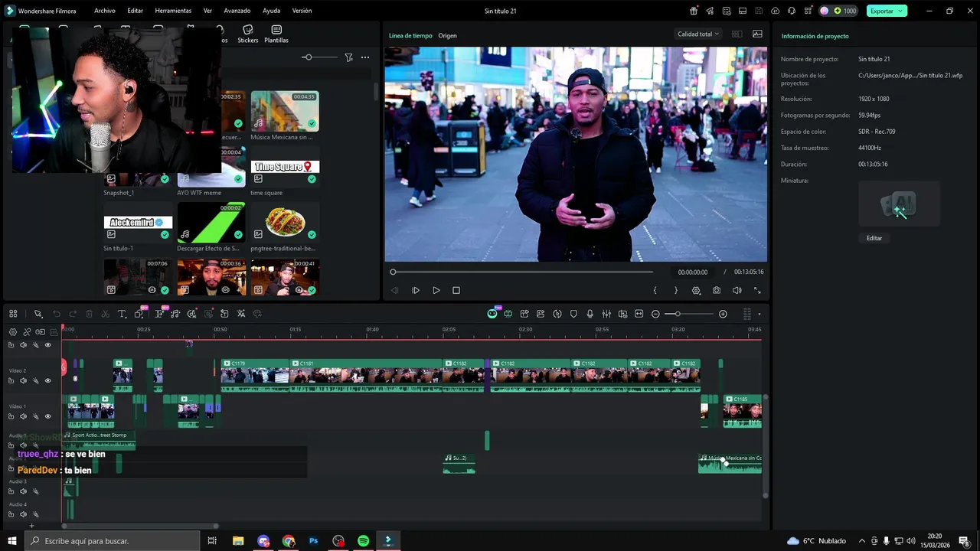Enter fullscreen preview with expand arrows icon
The height and width of the screenshot is (551, 980).
tap(757, 290)
